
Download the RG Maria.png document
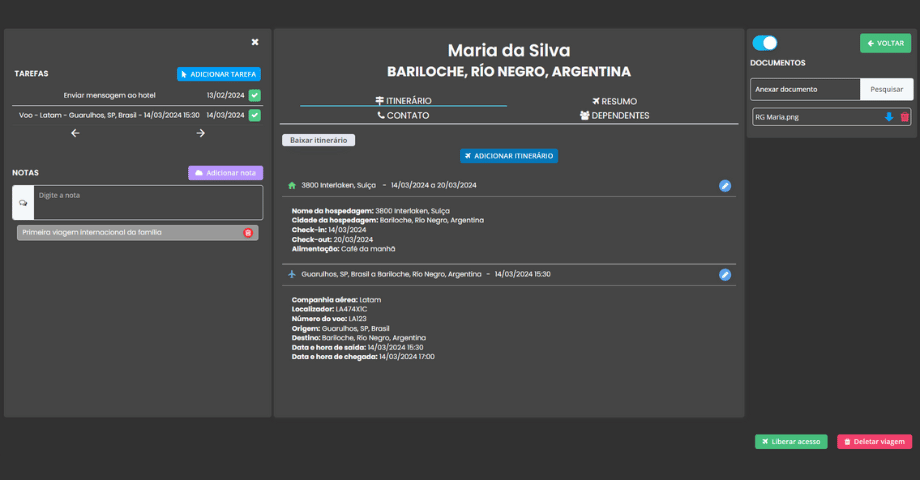[x=889, y=117]
